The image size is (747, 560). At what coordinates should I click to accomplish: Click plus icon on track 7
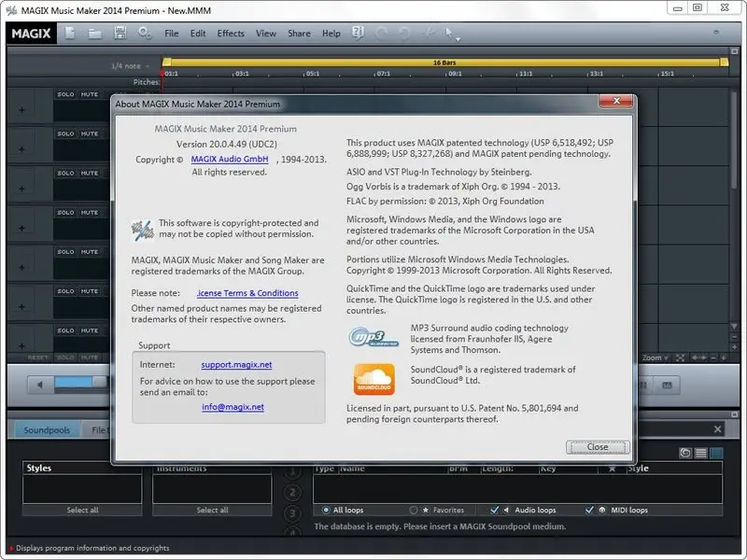pos(21,346)
